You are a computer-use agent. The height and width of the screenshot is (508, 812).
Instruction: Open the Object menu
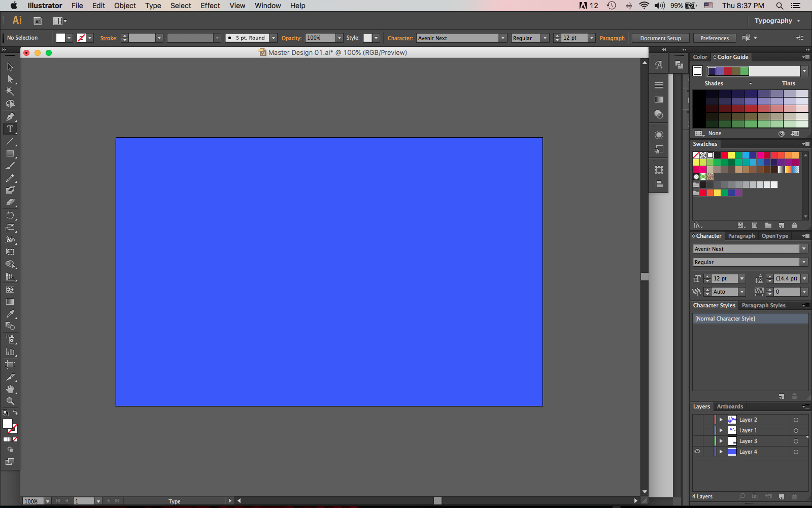tap(125, 6)
